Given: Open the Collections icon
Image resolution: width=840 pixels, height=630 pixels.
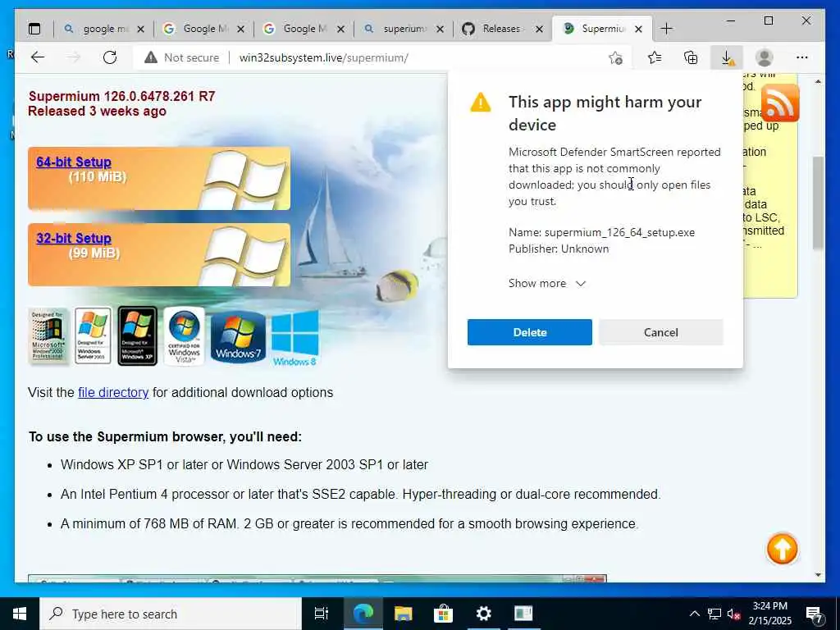Looking at the screenshot, I should (x=691, y=57).
